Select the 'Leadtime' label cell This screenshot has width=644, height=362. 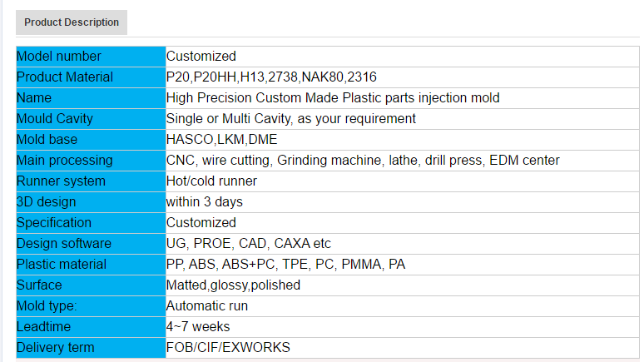pyautogui.click(x=91, y=327)
